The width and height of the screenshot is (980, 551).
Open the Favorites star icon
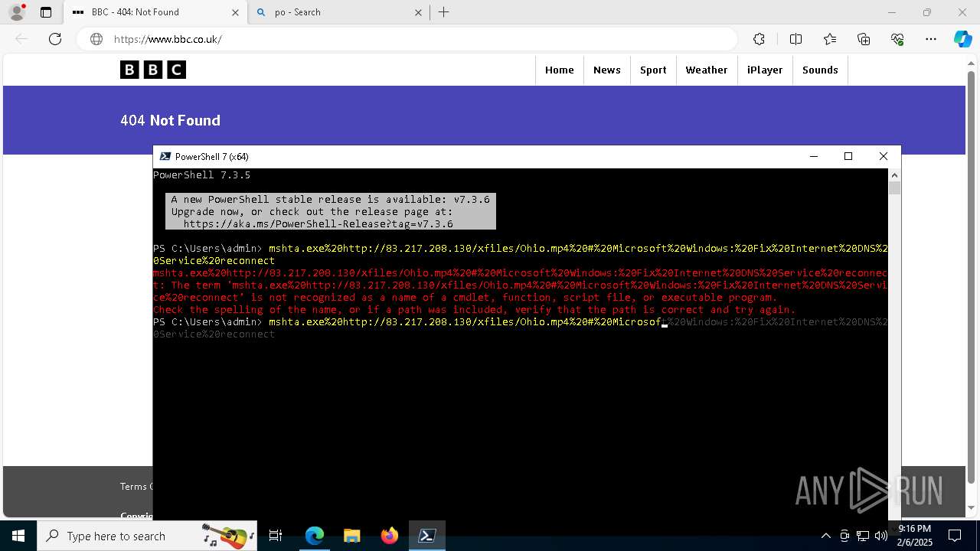coord(830,39)
